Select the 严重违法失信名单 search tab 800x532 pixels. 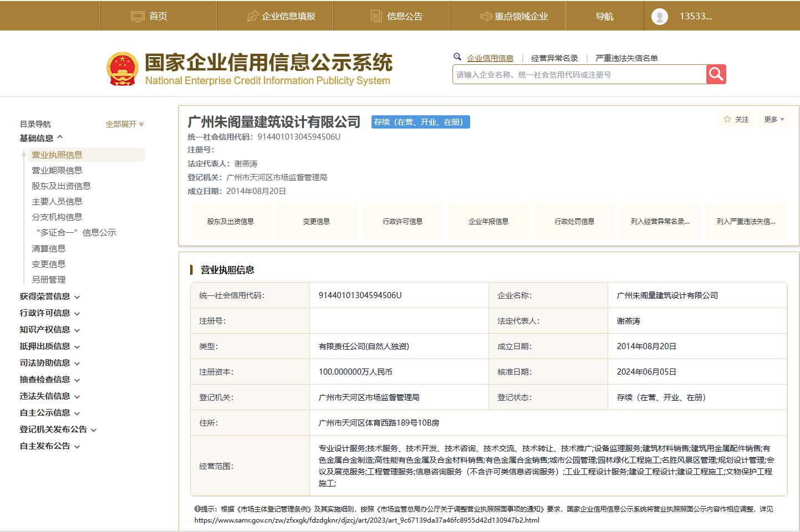pos(626,58)
